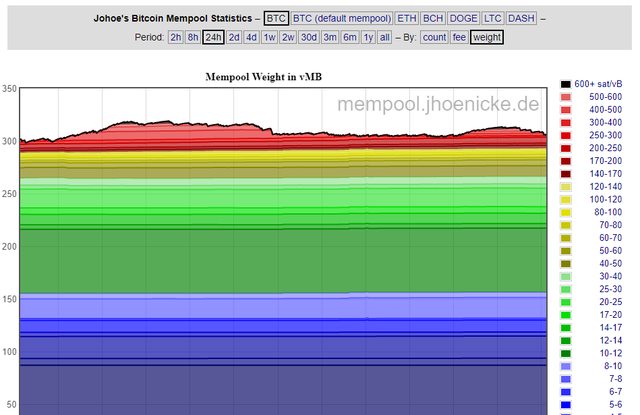Display chart by count

click(x=434, y=37)
